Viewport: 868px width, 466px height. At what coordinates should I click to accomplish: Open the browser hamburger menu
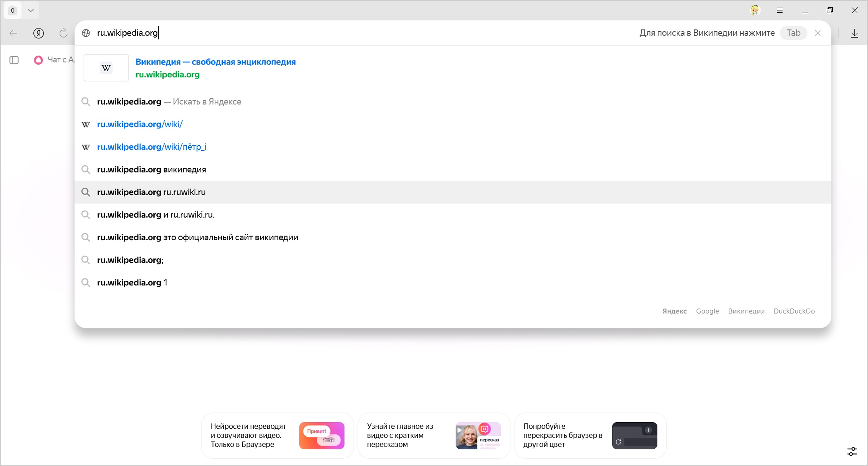[x=780, y=10]
